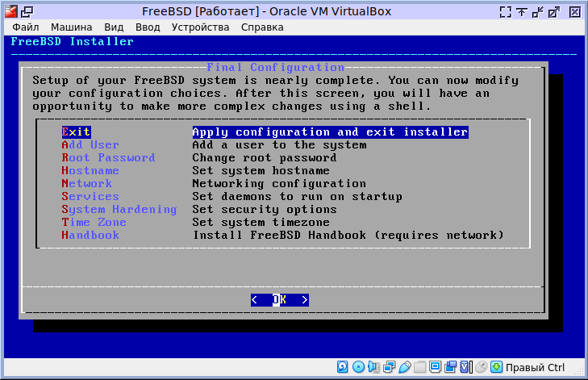This screenshot has height=380, width=588.
Task: Click the optical disc drive indicator
Action: (358, 367)
